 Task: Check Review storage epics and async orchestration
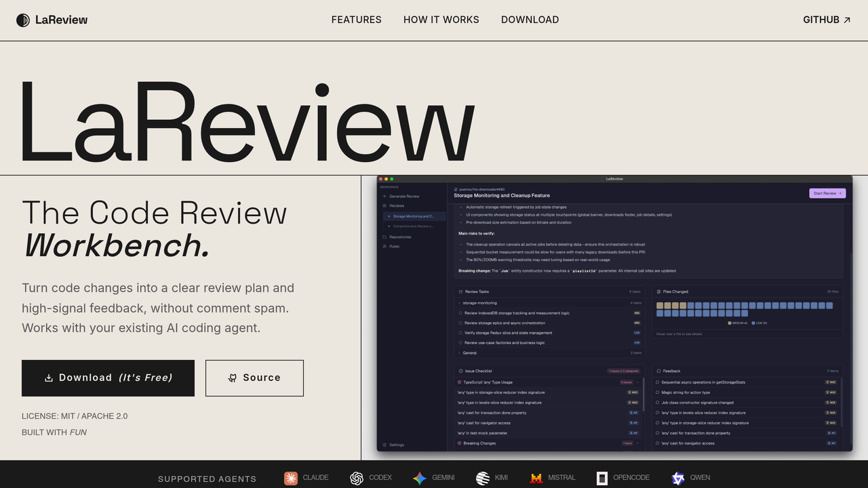(460, 323)
